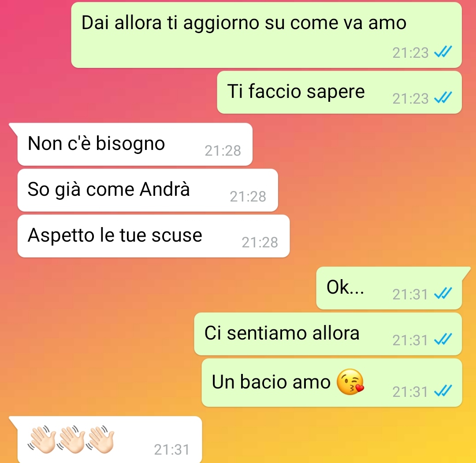Screen dimensions: 476x463
Task: Tap the 'Ok...' message text
Action: (345, 287)
